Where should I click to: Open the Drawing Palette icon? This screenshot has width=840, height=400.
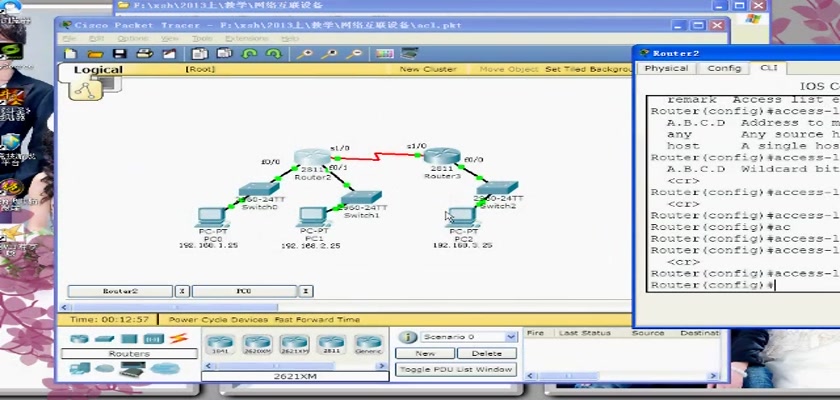tap(385, 54)
